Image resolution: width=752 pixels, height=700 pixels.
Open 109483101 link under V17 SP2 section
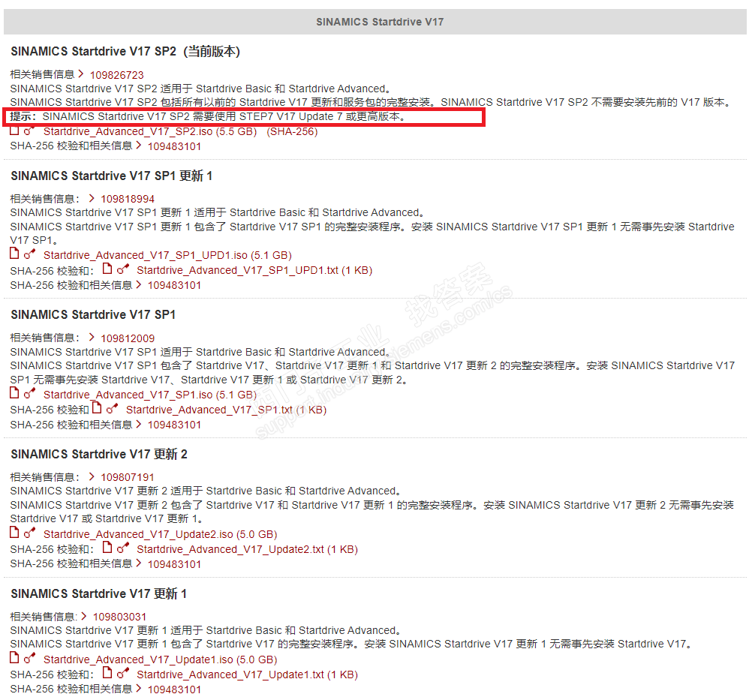tap(174, 147)
